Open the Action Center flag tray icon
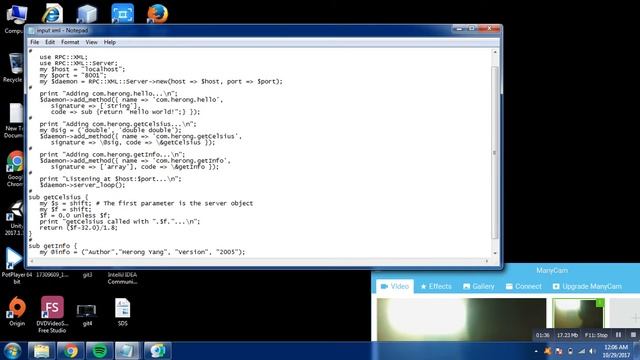 559,351
